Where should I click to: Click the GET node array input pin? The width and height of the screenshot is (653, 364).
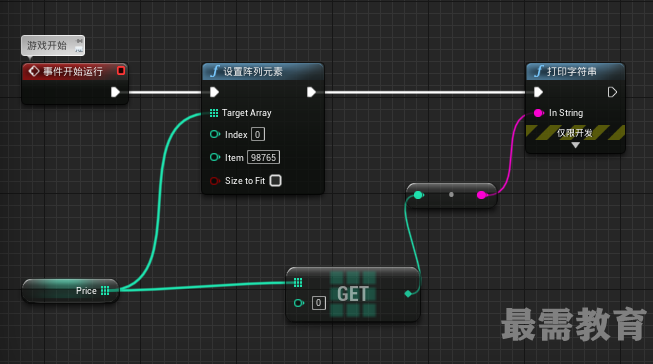298,283
